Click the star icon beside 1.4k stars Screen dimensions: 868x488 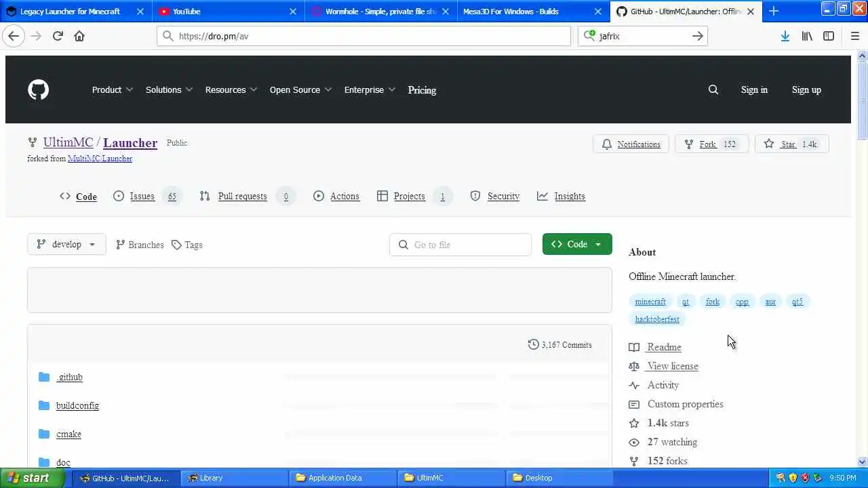tap(634, 423)
